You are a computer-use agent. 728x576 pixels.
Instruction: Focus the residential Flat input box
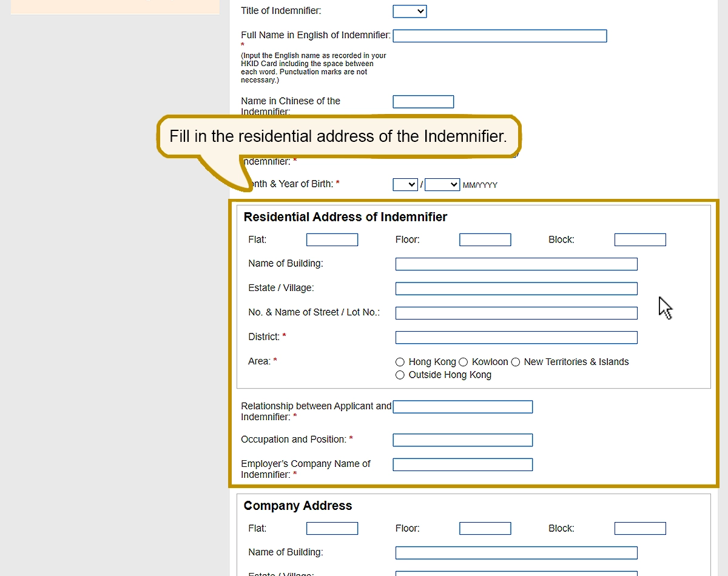332,240
